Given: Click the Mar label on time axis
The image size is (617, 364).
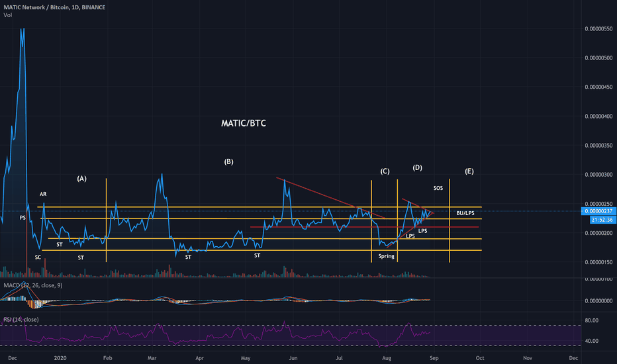Looking at the screenshot, I should (x=152, y=358).
